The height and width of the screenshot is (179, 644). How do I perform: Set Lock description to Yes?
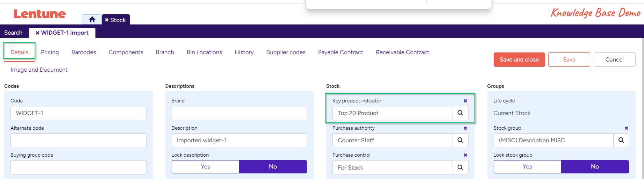206,167
